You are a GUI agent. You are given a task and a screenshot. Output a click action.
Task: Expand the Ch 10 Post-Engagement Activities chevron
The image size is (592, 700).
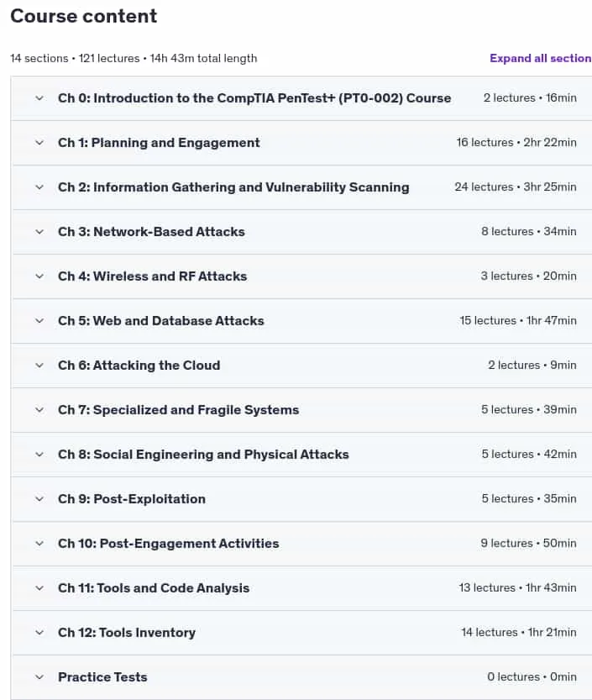(39, 544)
